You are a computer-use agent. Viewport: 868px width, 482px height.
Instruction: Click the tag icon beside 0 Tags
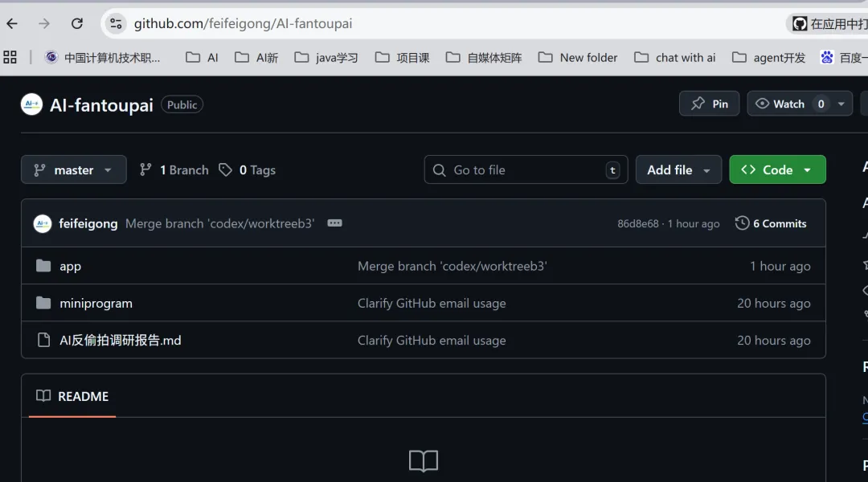click(x=225, y=170)
